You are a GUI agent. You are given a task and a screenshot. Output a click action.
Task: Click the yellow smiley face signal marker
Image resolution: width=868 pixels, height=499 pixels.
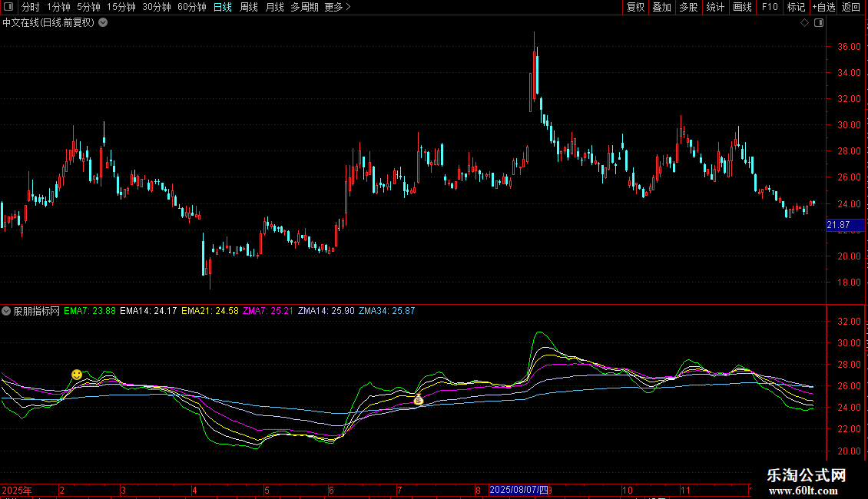[77, 374]
